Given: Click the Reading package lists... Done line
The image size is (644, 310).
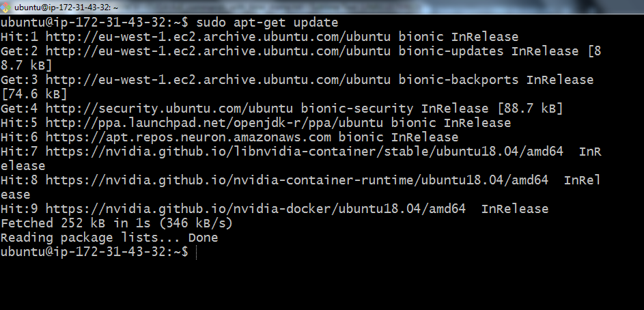Looking at the screenshot, I should (x=109, y=238).
